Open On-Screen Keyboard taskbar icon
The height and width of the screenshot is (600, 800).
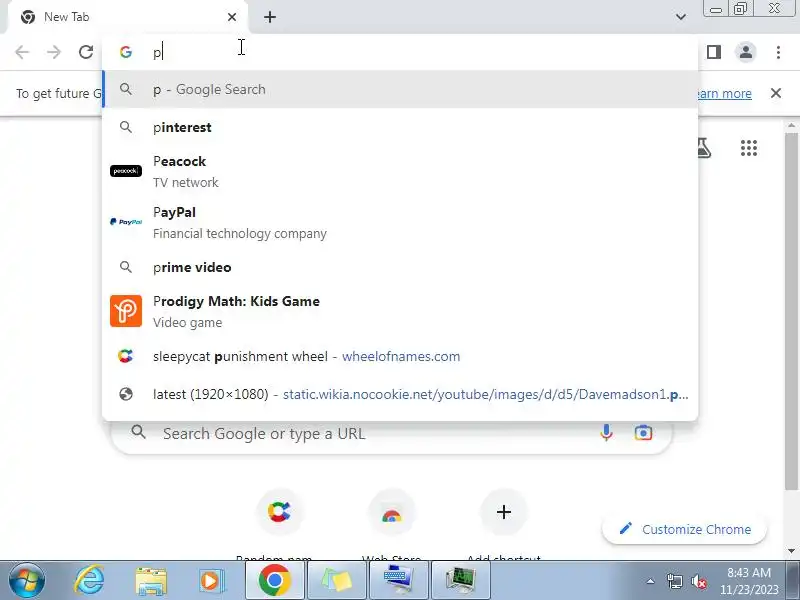[398, 581]
